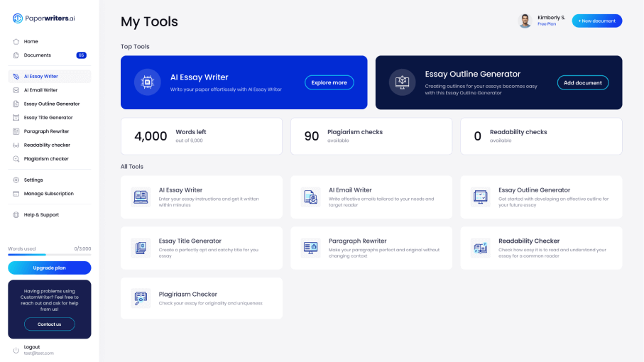The width and height of the screenshot is (644, 362).
Task: Click the Documents count badge 65
Action: (x=82, y=55)
